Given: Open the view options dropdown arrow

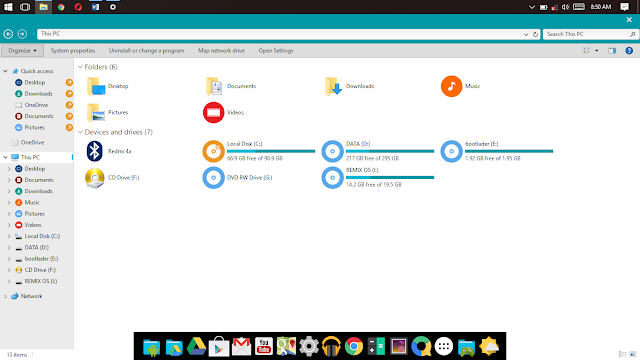Looking at the screenshot, I should [597, 51].
